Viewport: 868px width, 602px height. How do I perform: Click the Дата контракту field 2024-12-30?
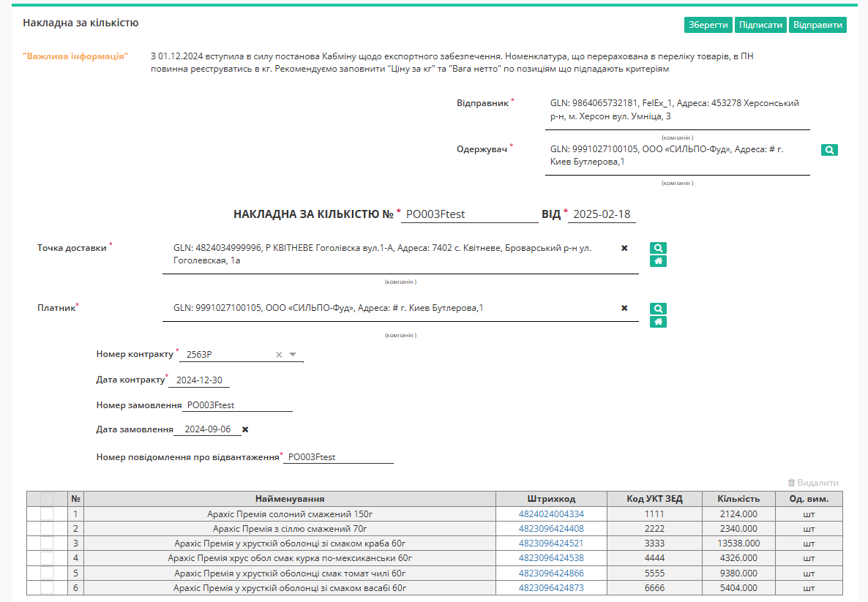point(199,380)
